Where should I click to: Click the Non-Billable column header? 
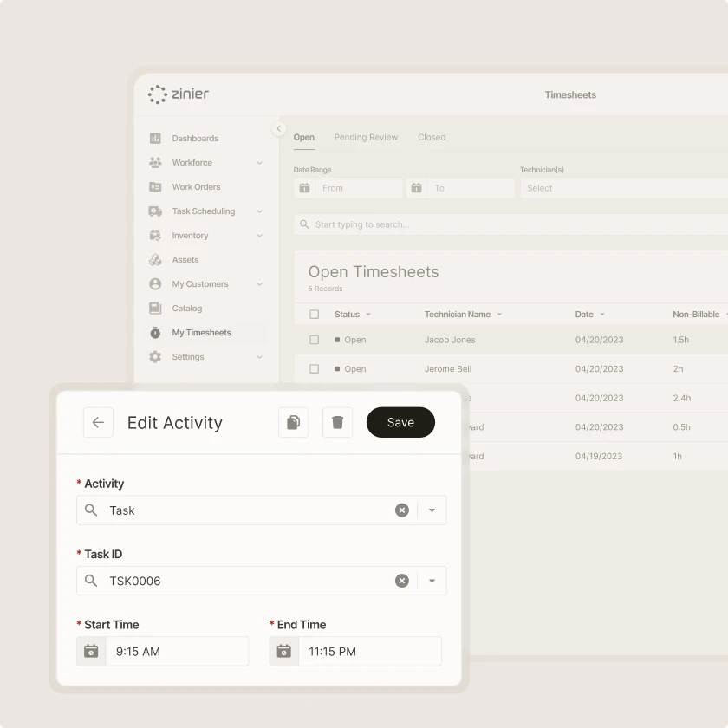696,315
